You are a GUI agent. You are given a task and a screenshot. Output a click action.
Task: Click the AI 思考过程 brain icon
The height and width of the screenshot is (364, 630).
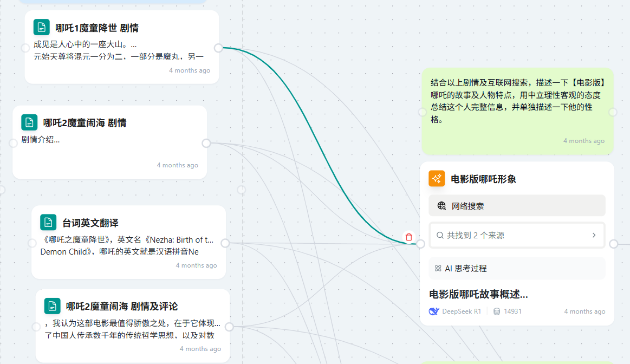438,268
